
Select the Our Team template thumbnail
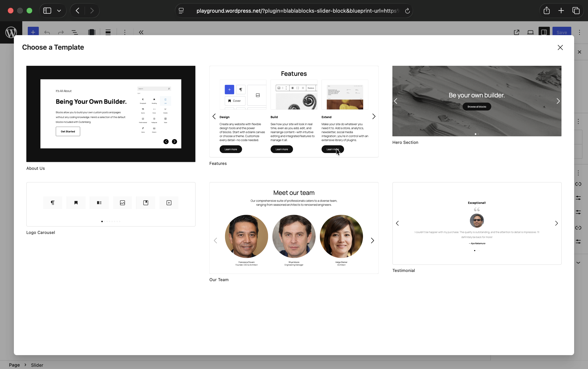point(294,228)
